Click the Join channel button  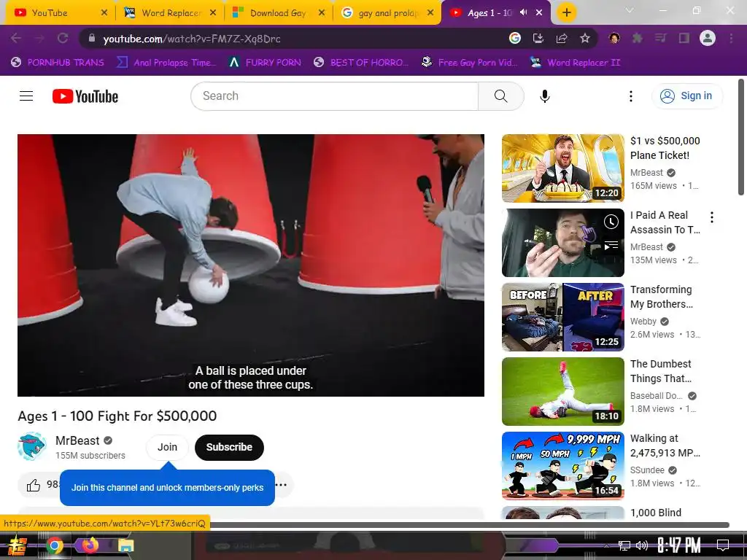167,447
